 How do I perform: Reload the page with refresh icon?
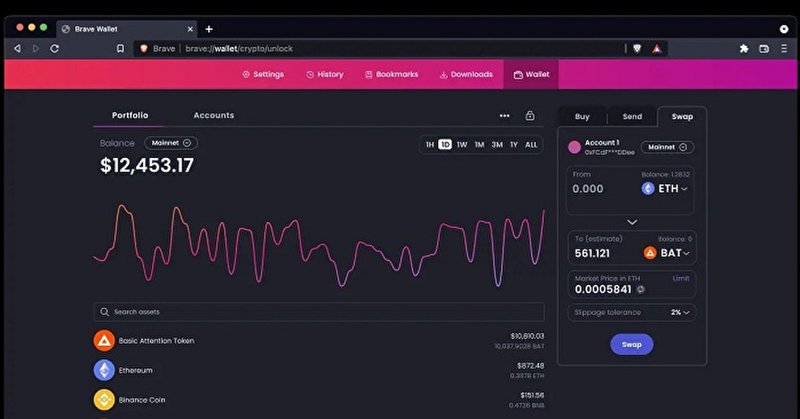click(x=55, y=48)
